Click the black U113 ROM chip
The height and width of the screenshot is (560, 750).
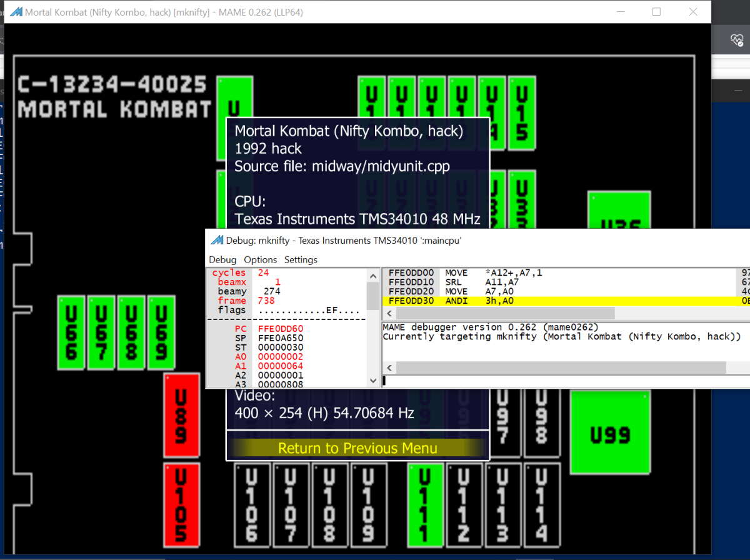(x=503, y=505)
